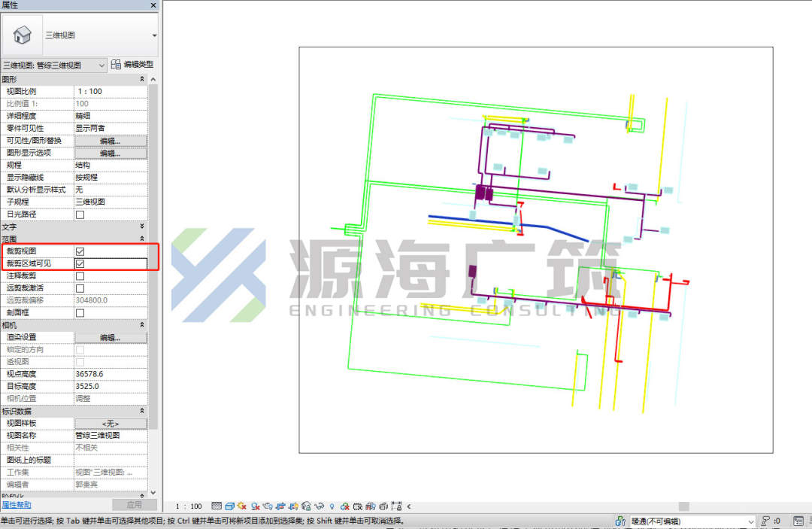Image resolution: width=812 pixels, height=529 pixels.
Task: Click the temporary hide/isolate glasses icon
Action: 319,506
